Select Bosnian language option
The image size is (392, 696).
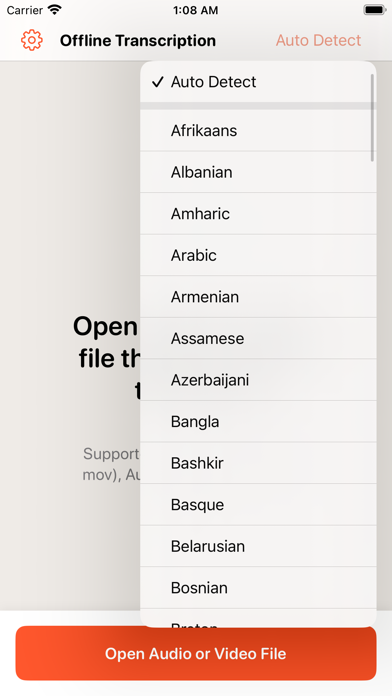point(258,588)
